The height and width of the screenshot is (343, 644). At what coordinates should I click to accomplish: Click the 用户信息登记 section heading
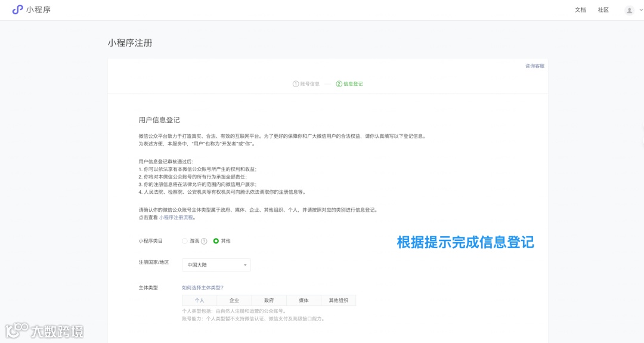tap(159, 120)
